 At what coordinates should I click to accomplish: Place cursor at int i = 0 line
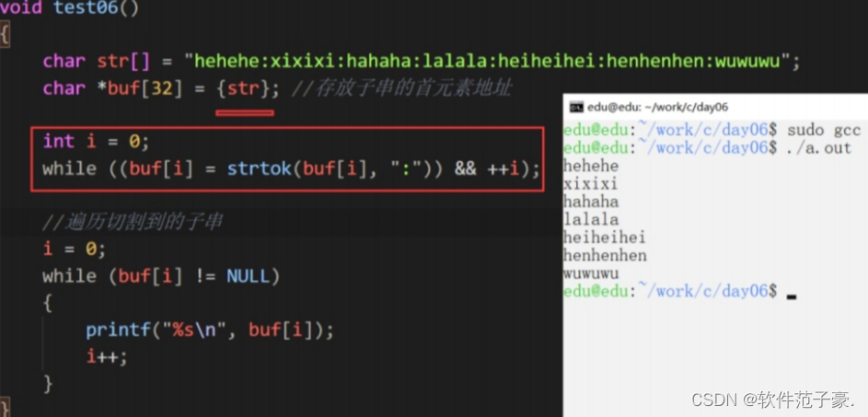tap(97, 142)
